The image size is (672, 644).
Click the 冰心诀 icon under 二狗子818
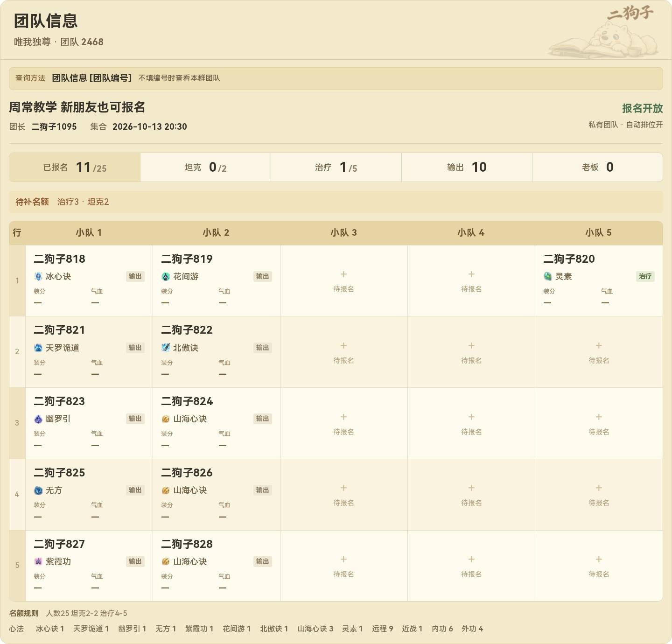[x=38, y=276]
